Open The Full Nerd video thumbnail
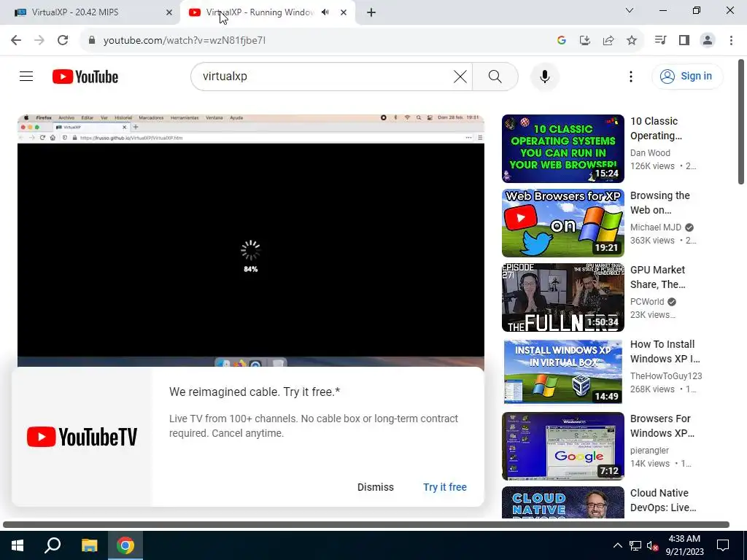This screenshot has height=560, width=747. coord(562,297)
